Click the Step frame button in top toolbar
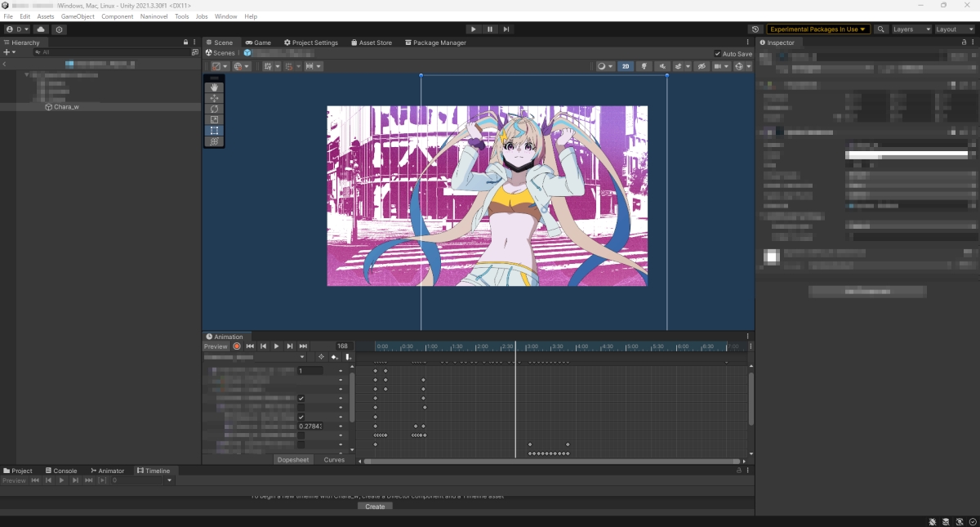 (x=506, y=29)
